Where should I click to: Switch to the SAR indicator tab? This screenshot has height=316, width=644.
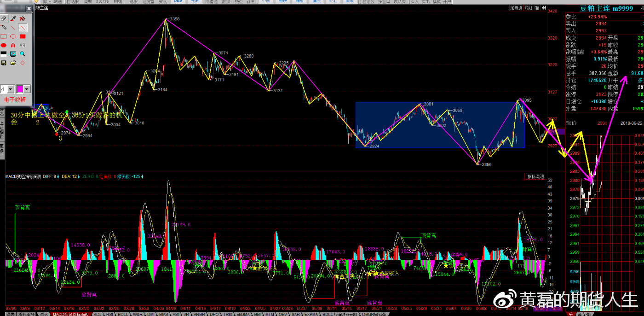pyautogui.click(x=295, y=314)
